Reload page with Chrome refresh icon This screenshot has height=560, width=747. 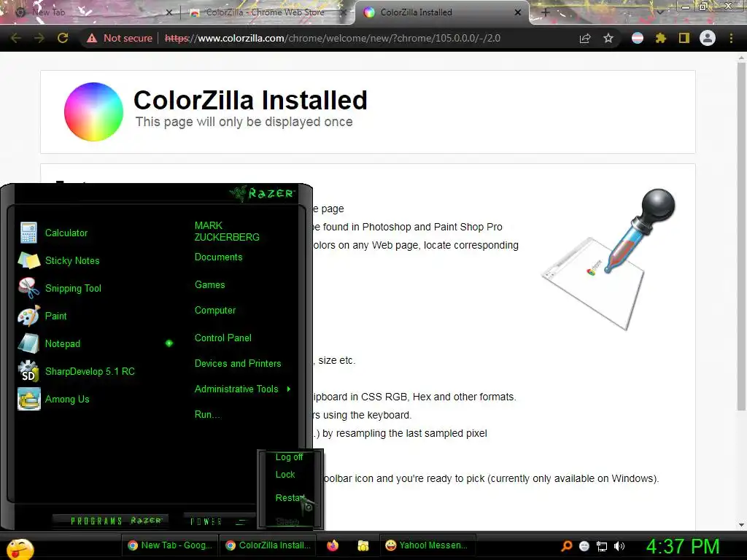tap(63, 38)
